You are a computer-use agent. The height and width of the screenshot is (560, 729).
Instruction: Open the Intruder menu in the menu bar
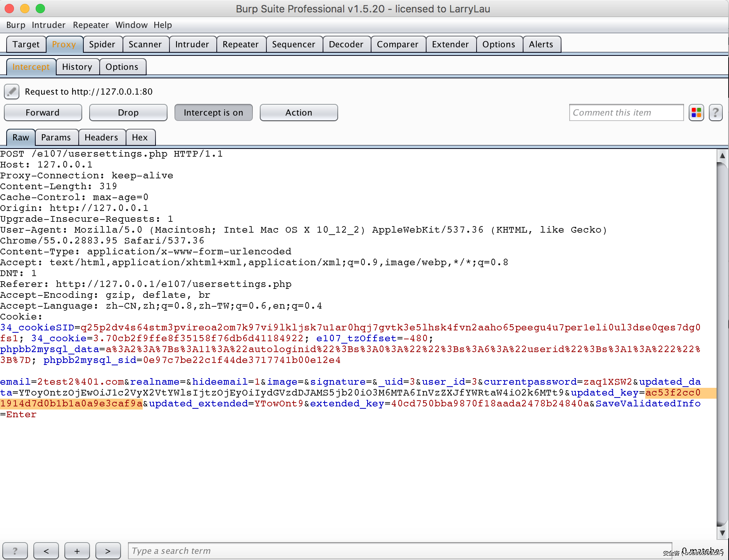tap(48, 25)
